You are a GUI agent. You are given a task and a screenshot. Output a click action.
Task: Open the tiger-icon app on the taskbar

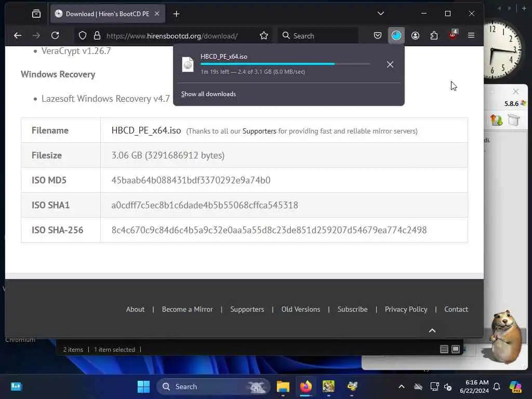coord(328,387)
